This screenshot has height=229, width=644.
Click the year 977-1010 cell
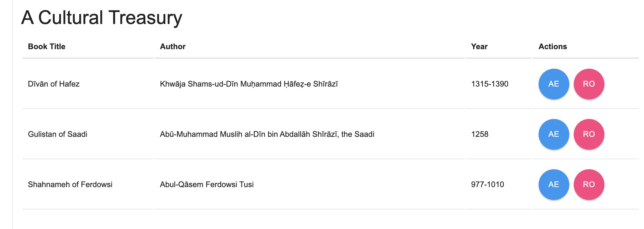(498, 184)
